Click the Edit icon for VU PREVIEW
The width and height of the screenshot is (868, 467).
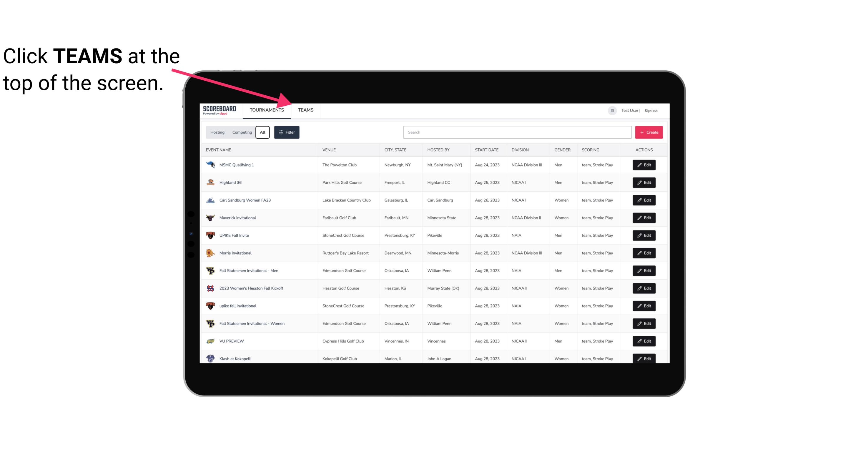click(644, 340)
